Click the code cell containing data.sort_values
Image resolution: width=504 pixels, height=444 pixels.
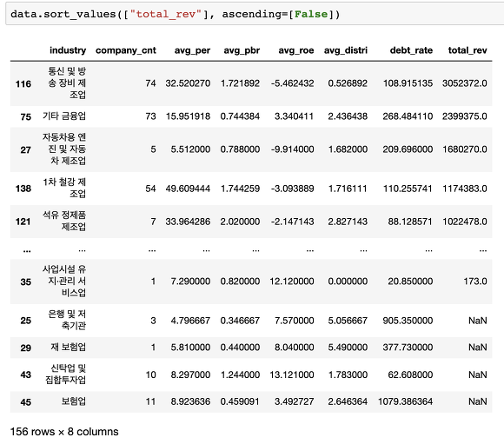tap(255, 14)
